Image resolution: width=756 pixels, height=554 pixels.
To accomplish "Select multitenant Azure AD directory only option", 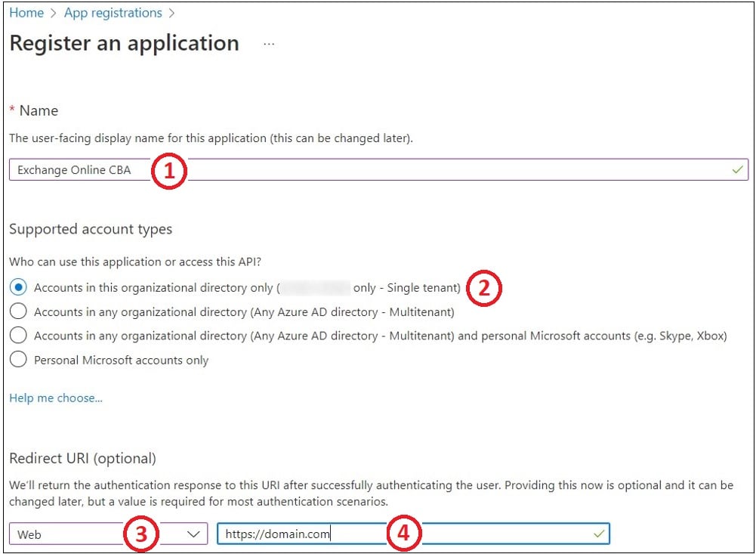I will 18,311.
